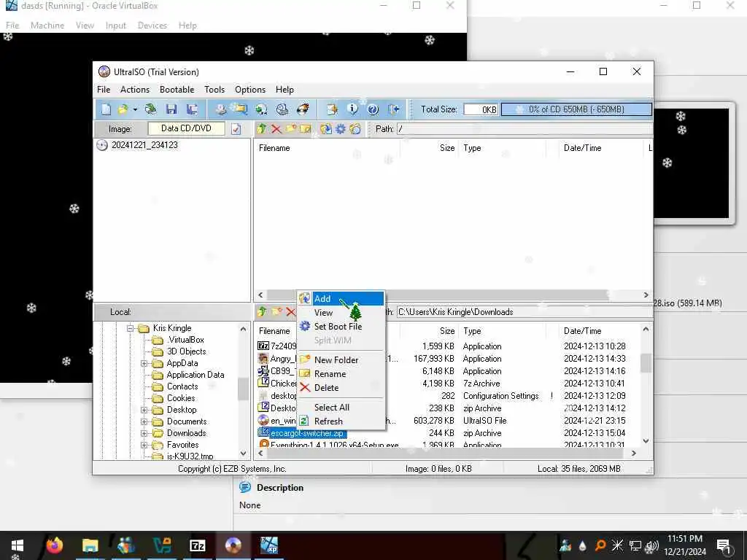Click the local file list vertical scrollbar thumb
The height and width of the screenshot is (560, 747).
click(646, 363)
